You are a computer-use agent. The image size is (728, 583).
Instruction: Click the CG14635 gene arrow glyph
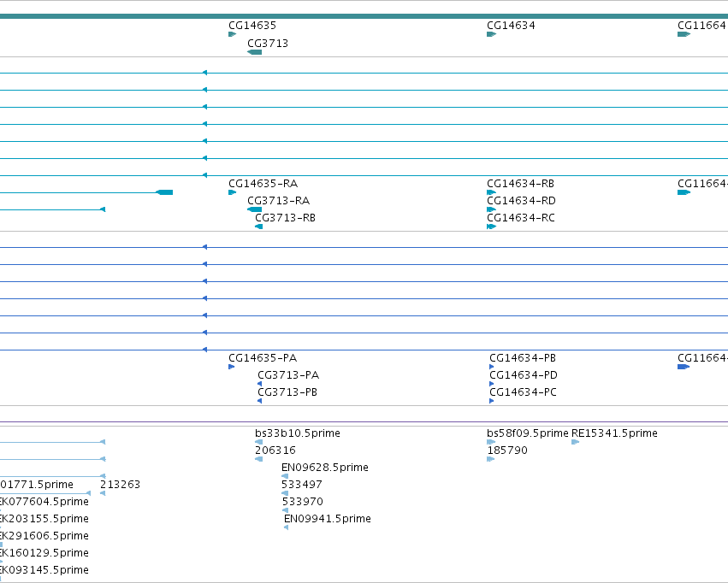(x=232, y=34)
